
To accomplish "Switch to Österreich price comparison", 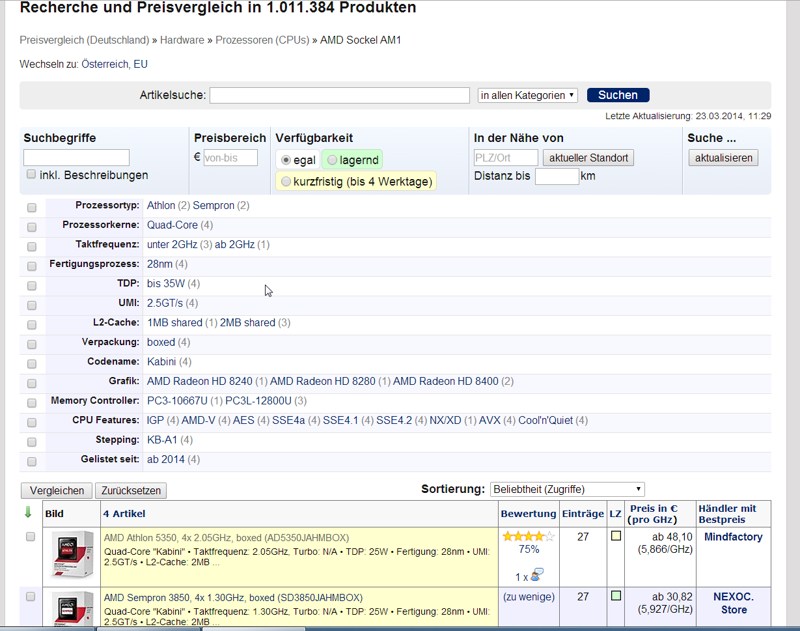I will [105, 64].
